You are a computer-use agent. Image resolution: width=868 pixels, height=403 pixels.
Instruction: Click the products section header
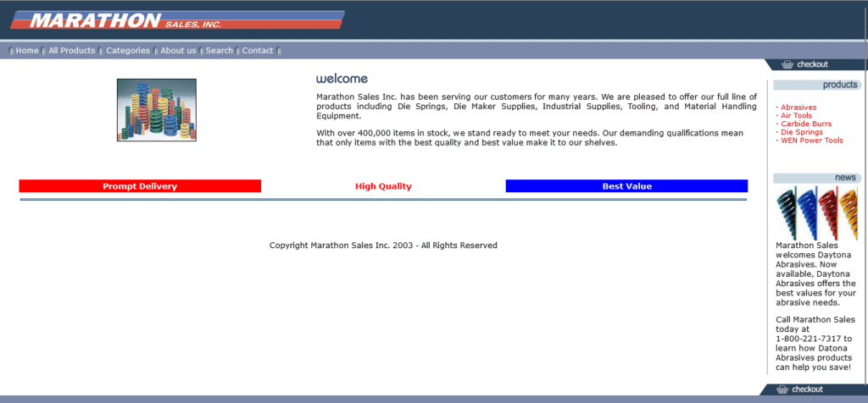tap(839, 85)
